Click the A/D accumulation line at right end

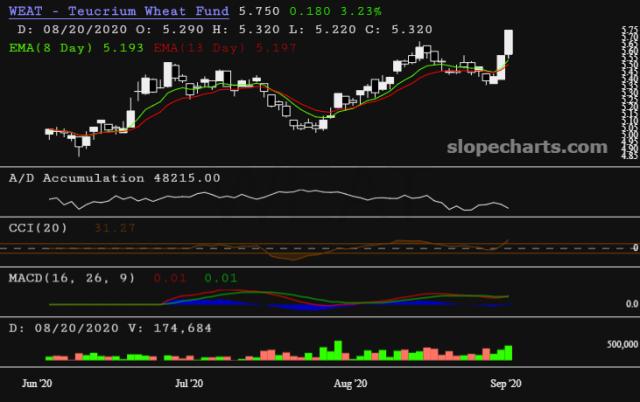506,208
